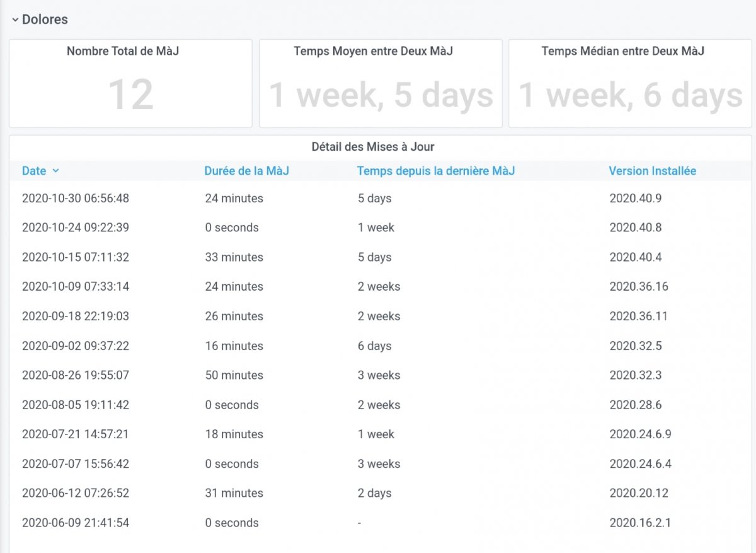Screen dimensions: 756x553
Task: Click version cell 2020.40.8
Action: (x=636, y=228)
